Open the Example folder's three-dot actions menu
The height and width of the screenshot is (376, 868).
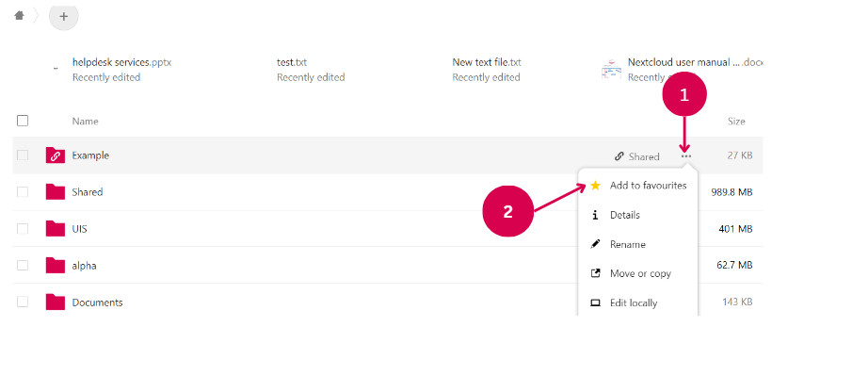pos(686,156)
